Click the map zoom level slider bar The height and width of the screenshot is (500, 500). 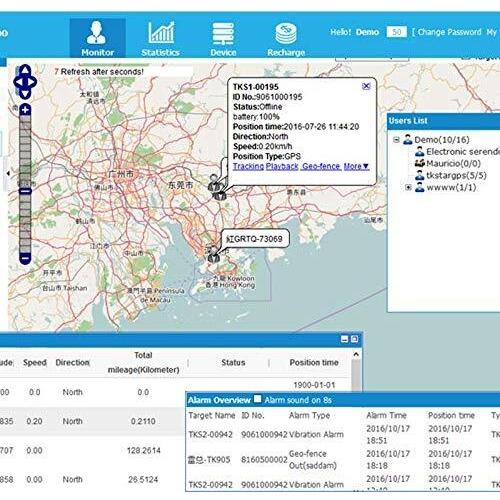coord(25,184)
